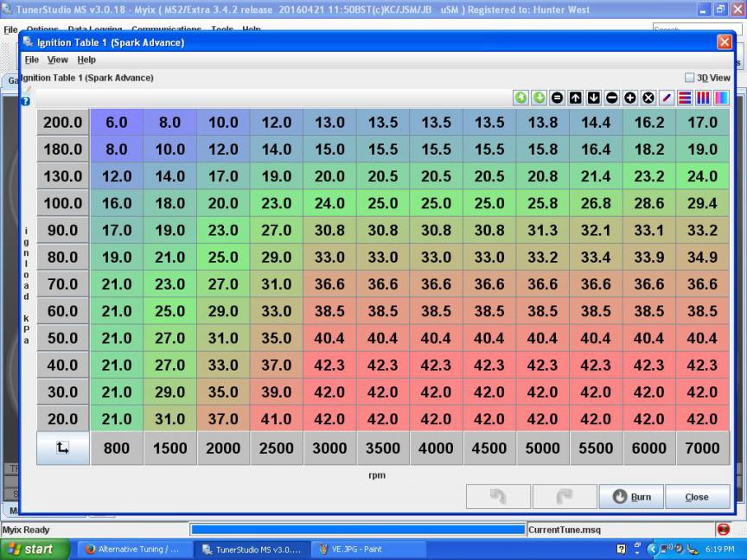747x560 pixels.
Task: Enable the 3D View checkbox
Action: (689, 78)
